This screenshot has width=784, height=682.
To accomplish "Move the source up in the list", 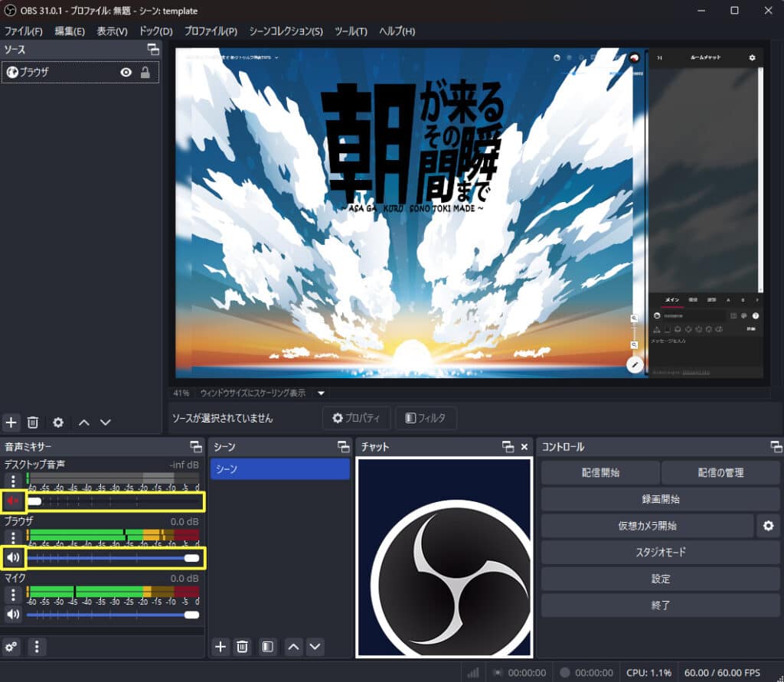I will tap(84, 422).
